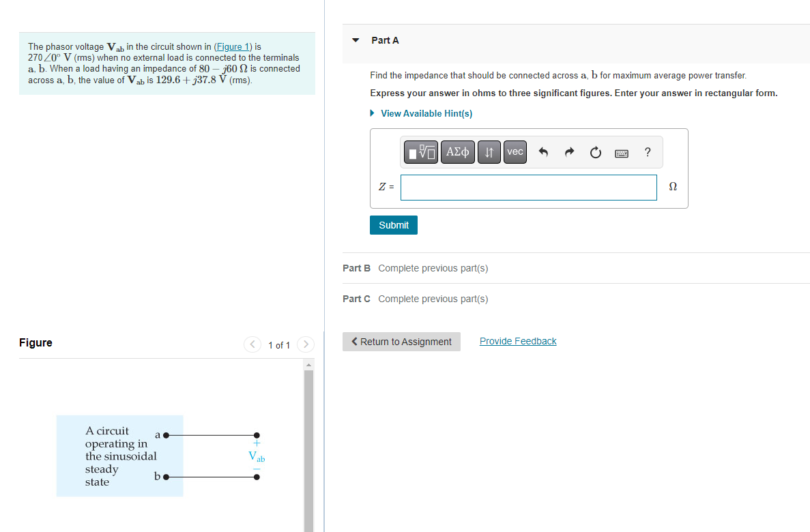Viewport: 810px width, 532px height.
Task: Collapse the Part A section
Action: [355, 40]
